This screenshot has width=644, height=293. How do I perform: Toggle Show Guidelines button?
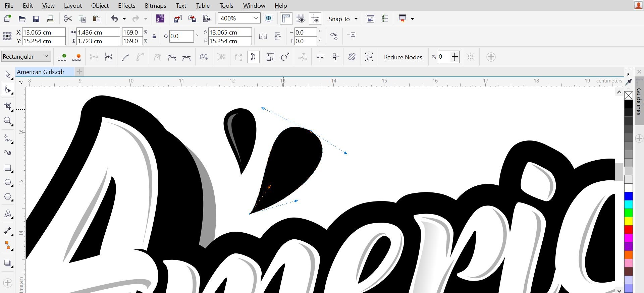coord(315,19)
